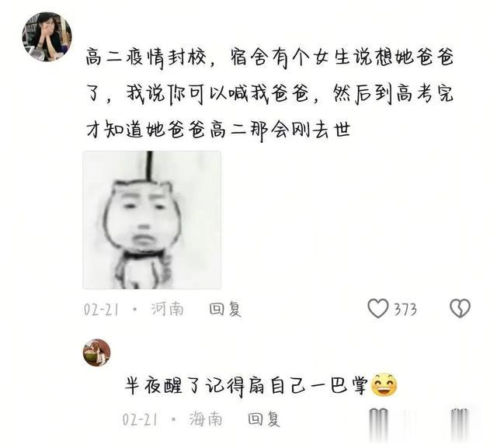Tap the comment line containing 我说你可以喊我爸爸

(269, 94)
